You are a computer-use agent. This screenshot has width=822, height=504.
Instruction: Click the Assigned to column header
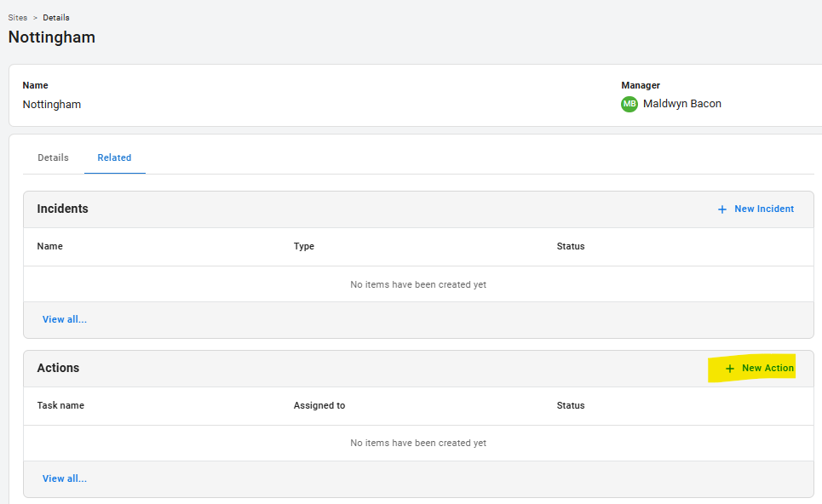[x=319, y=405]
